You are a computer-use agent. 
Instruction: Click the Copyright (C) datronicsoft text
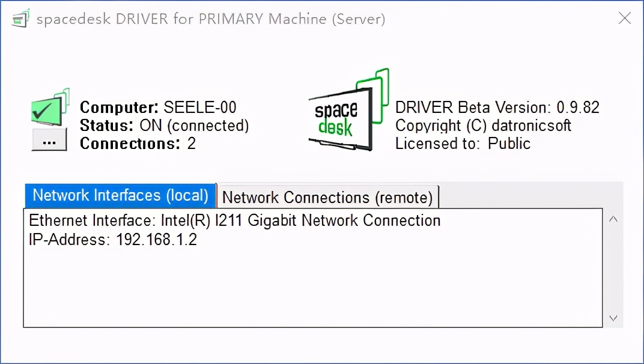pyautogui.click(x=483, y=126)
